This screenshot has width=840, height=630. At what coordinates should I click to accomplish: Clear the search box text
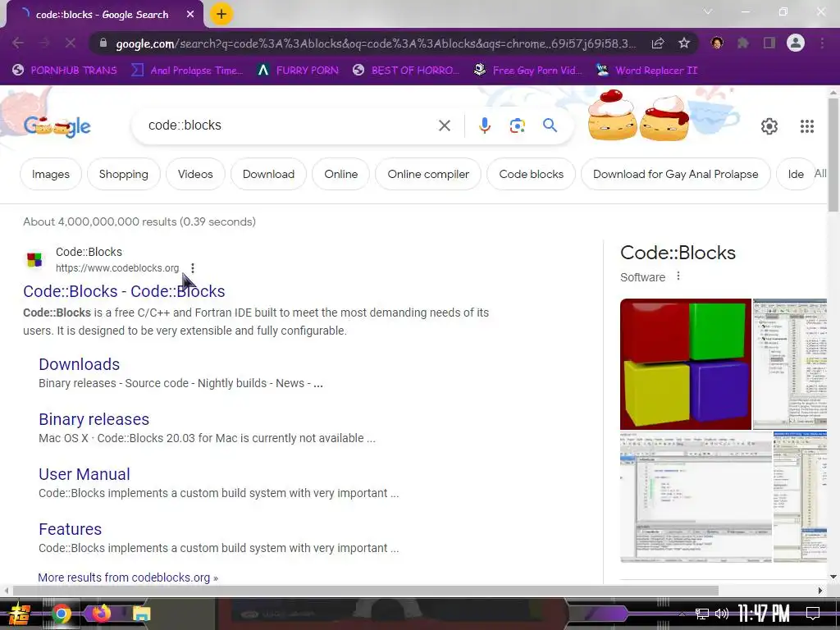tap(444, 126)
